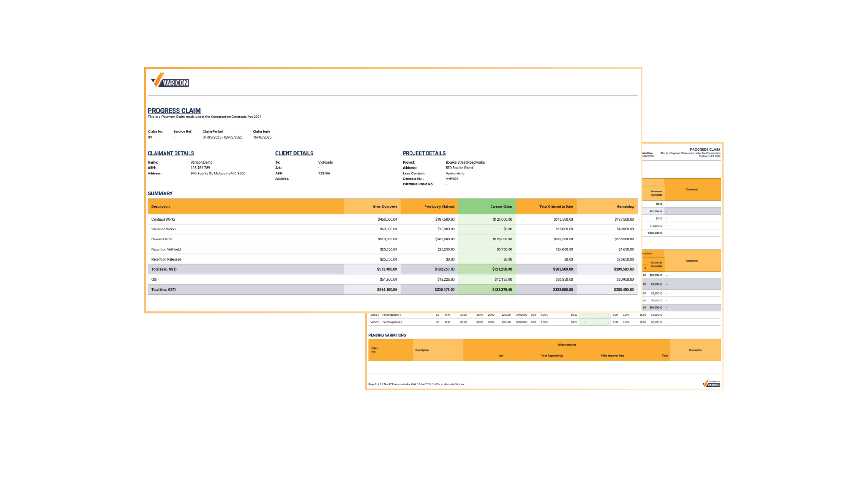
Task: Select the project name Bourke Street Roadworks
Action: click(x=465, y=162)
